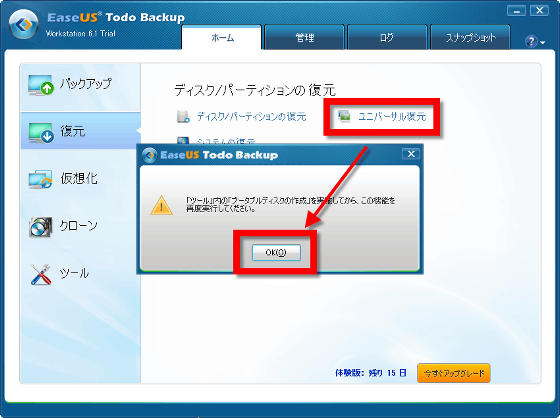Image resolution: width=560 pixels, height=418 pixels.
Task: Open the 仮想化 virtualization icon
Action: pos(41,179)
